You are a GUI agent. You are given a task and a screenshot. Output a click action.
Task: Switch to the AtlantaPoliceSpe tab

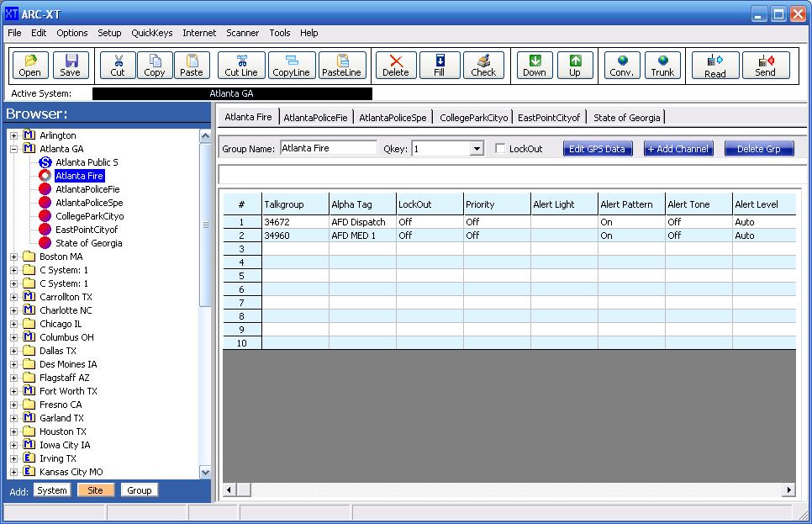point(393,118)
